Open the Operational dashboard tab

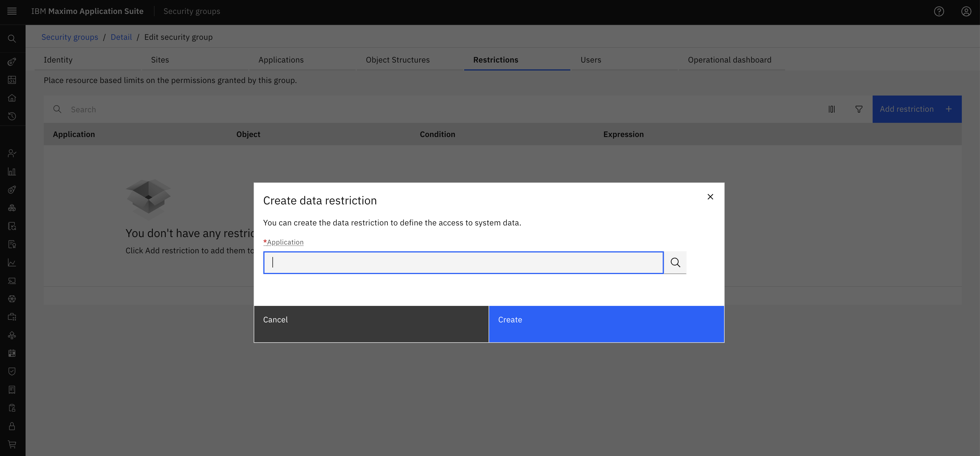pos(732,60)
